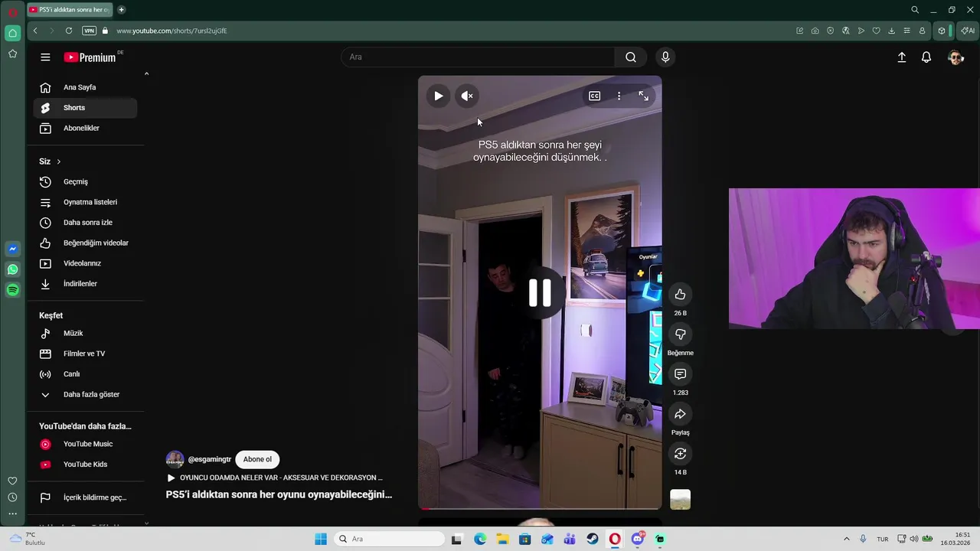Open Opera snapshot camera icon
Viewport: 980px width, 551px height.
click(815, 31)
